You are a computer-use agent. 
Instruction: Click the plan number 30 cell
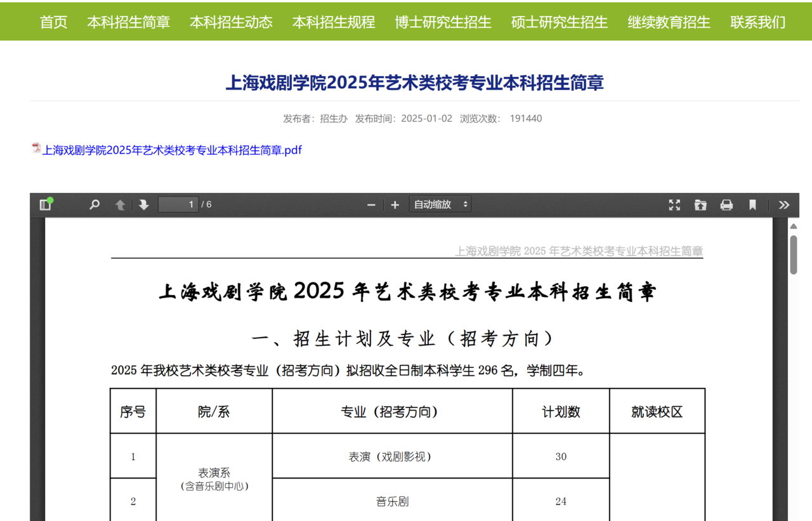coord(561,456)
